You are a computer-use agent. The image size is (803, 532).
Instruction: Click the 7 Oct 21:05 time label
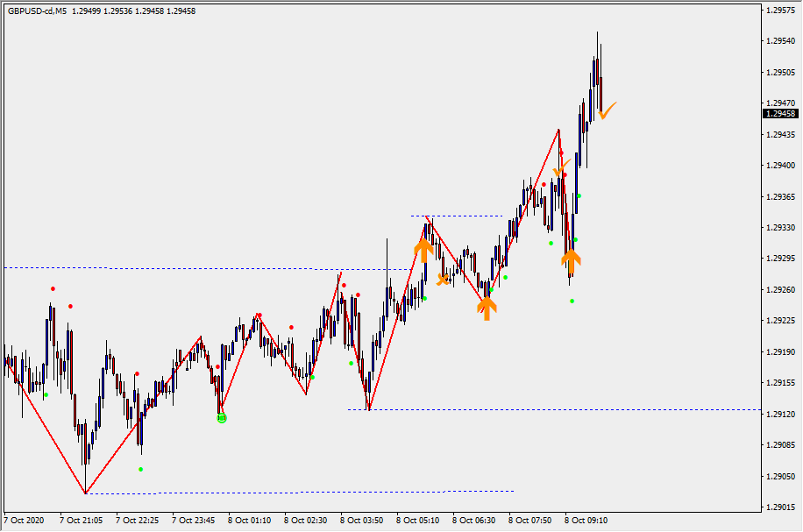pos(81,520)
